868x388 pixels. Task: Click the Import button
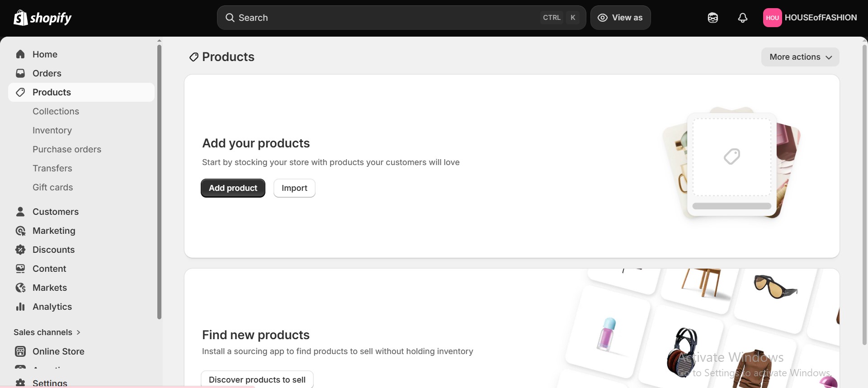(x=294, y=188)
